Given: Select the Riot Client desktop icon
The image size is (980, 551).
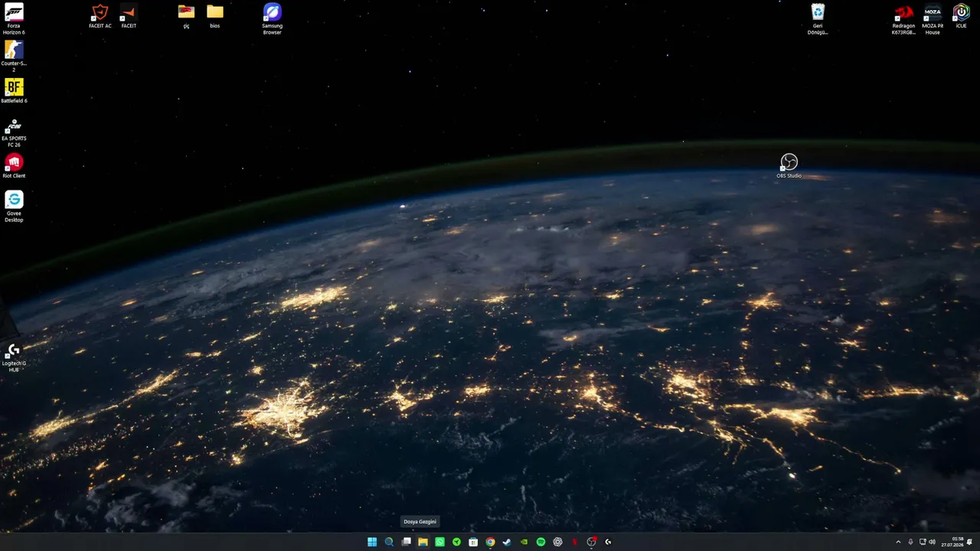Looking at the screenshot, I should pos(14,165).
